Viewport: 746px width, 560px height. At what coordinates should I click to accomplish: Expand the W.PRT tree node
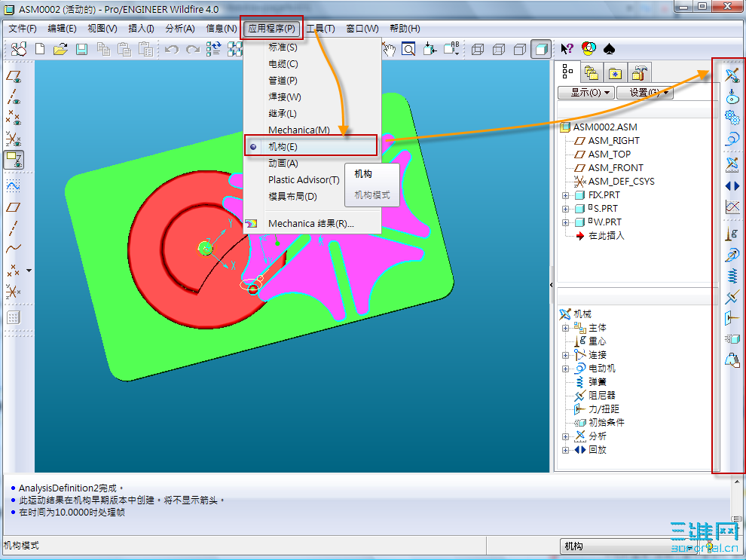click(565, 222)
